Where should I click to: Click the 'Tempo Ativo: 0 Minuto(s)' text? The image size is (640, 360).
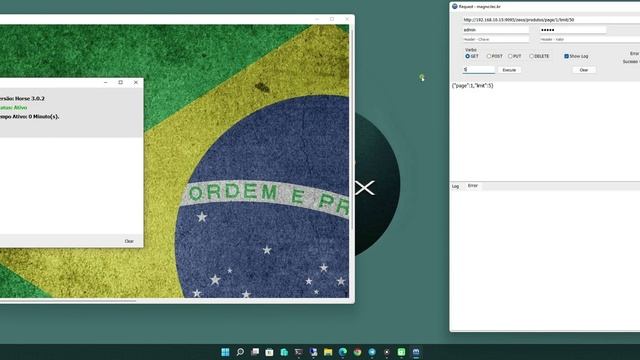click(x=29, y=117)
